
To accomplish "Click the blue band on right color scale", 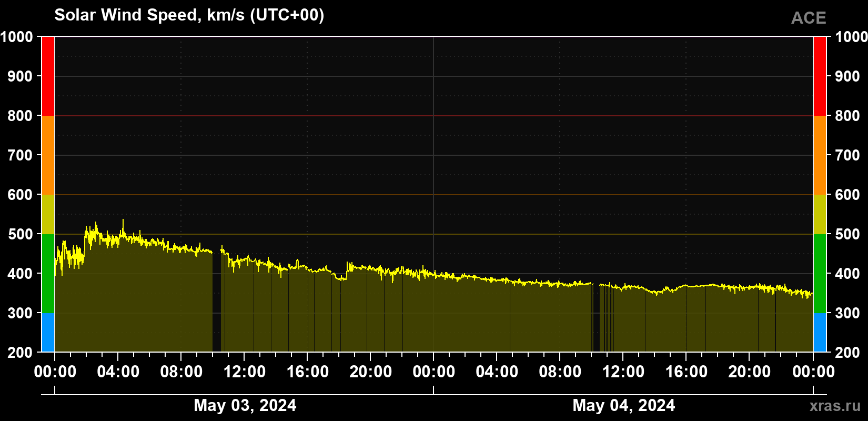I will coord(820,333).
